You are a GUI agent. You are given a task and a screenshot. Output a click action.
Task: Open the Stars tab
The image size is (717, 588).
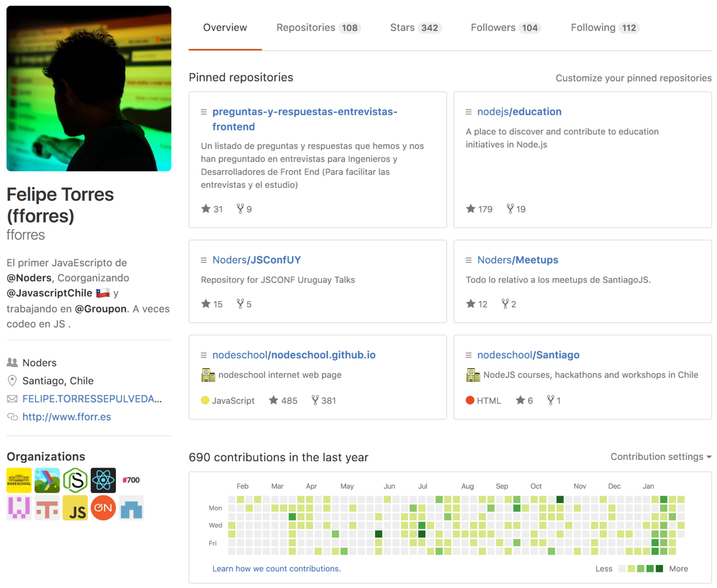tap(416, 27)
